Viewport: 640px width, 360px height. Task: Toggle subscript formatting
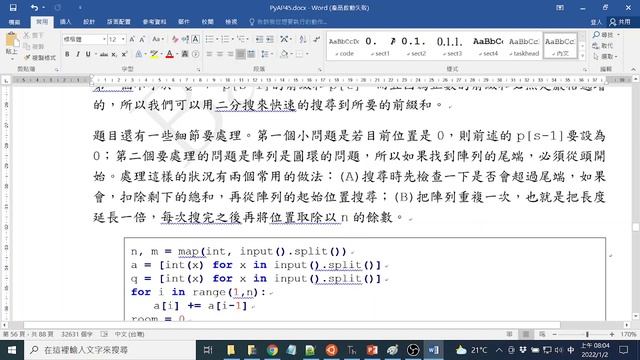[x=114, y=54]
